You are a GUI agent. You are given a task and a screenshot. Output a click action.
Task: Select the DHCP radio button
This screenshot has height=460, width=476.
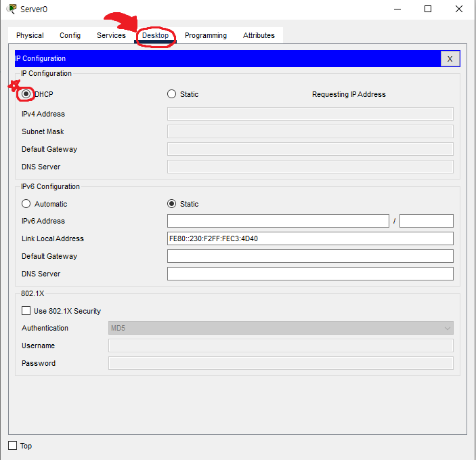coord(26,94)
